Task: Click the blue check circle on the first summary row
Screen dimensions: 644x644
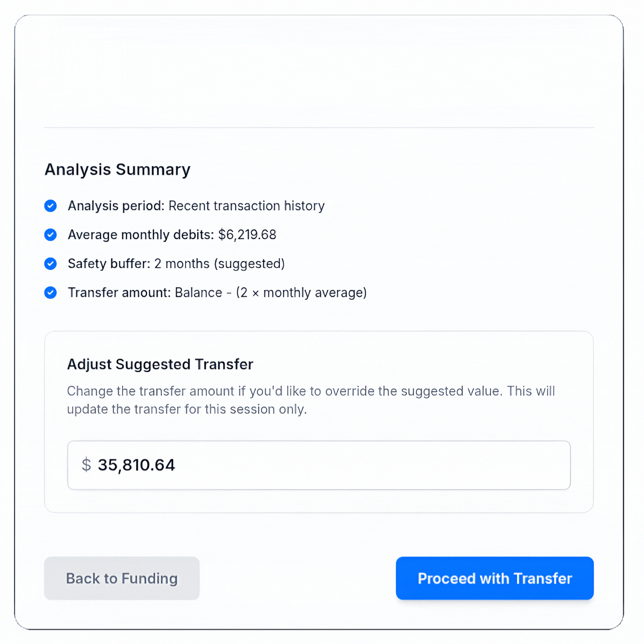Action: pos(51,206)
